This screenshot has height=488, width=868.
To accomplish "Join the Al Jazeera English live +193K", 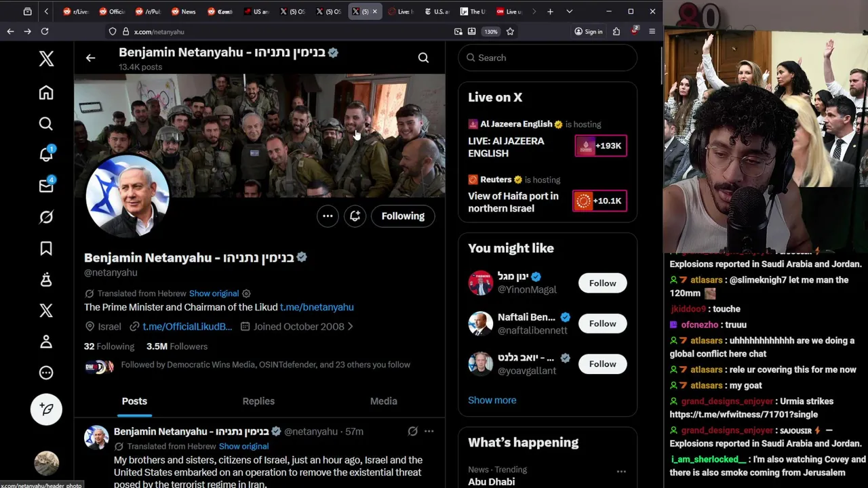I will pyautogui.click(x=601, y=146).
